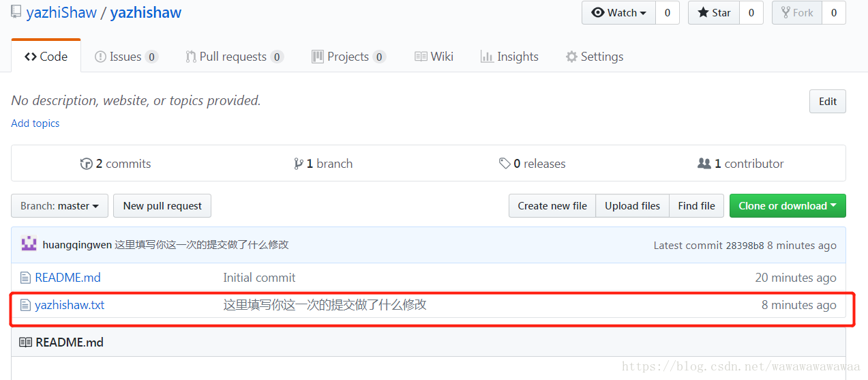Image resolution: width=868 pixels, height=380 pixels.
Task: Click the Settings gear icon
Action: point(571,57)
